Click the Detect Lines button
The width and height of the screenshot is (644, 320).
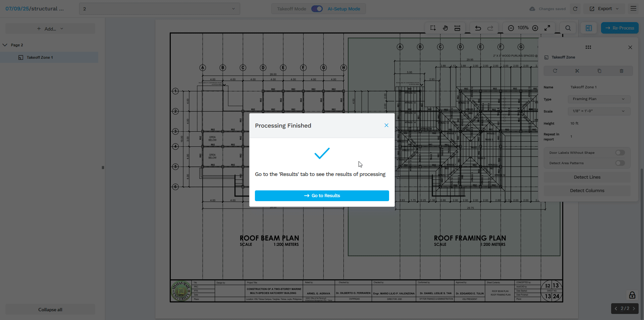[587, 177]
